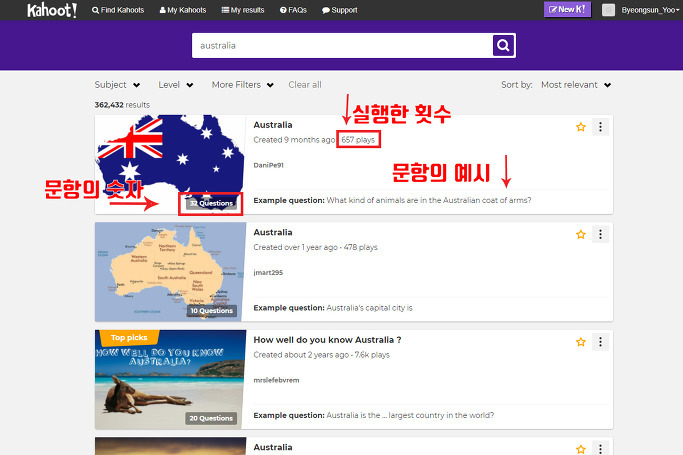Open FAQs in top navigation
The height and width of the screenshot is (455, 683).
pyautogui.click(x=293, y=10)
